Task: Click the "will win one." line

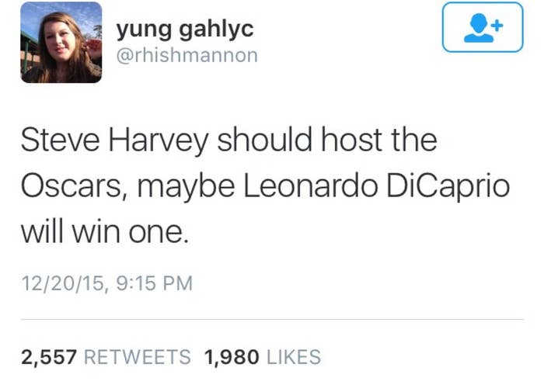Action: tap(105, 231)
